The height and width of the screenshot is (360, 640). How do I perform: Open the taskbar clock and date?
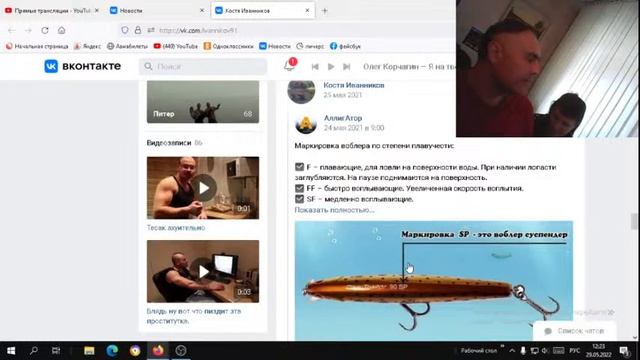click(598, 351)
